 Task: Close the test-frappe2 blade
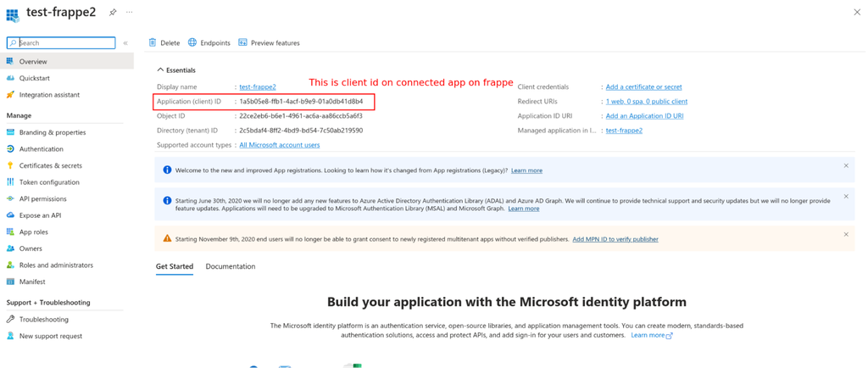(x=857, y=12)
